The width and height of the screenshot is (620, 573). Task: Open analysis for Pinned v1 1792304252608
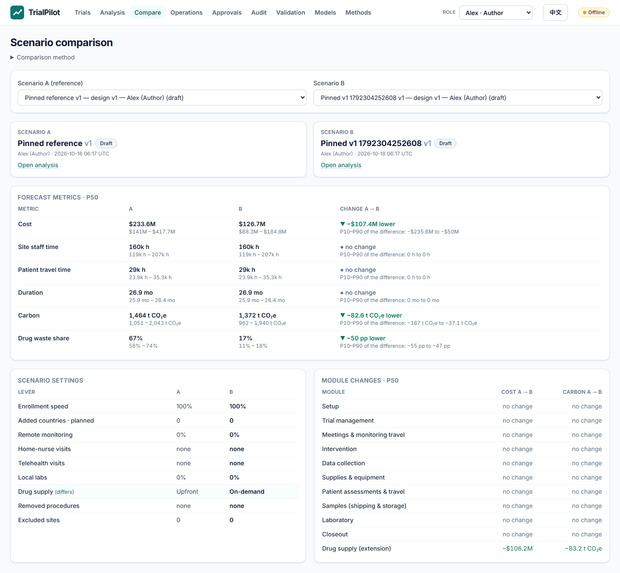tap(341, 165)
